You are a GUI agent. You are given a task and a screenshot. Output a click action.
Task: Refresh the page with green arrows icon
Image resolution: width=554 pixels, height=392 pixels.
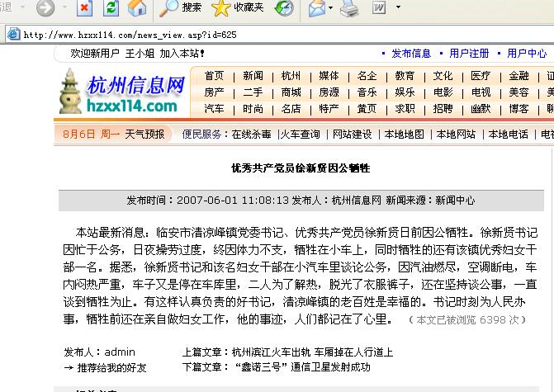[111, 7]
